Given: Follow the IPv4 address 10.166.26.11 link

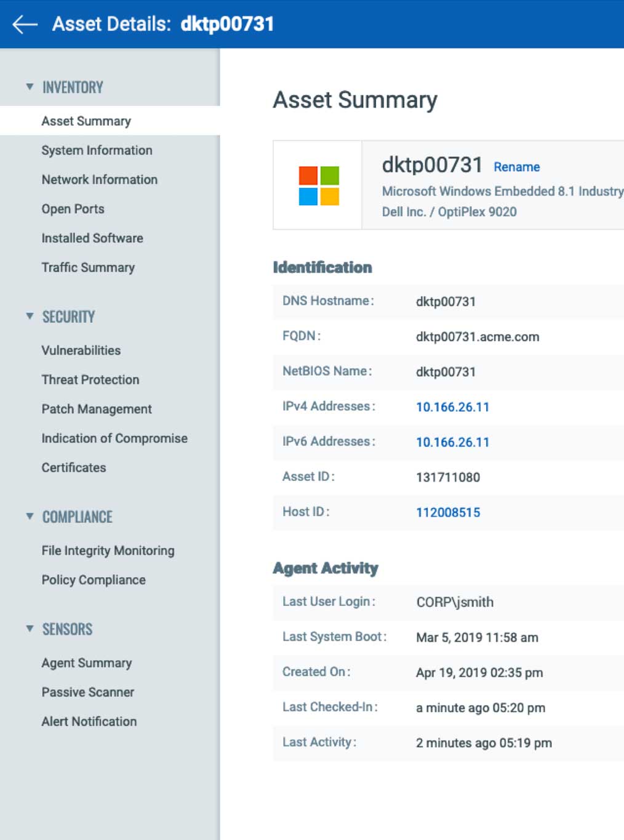Looking at the screenshot, I should (452, 406).
